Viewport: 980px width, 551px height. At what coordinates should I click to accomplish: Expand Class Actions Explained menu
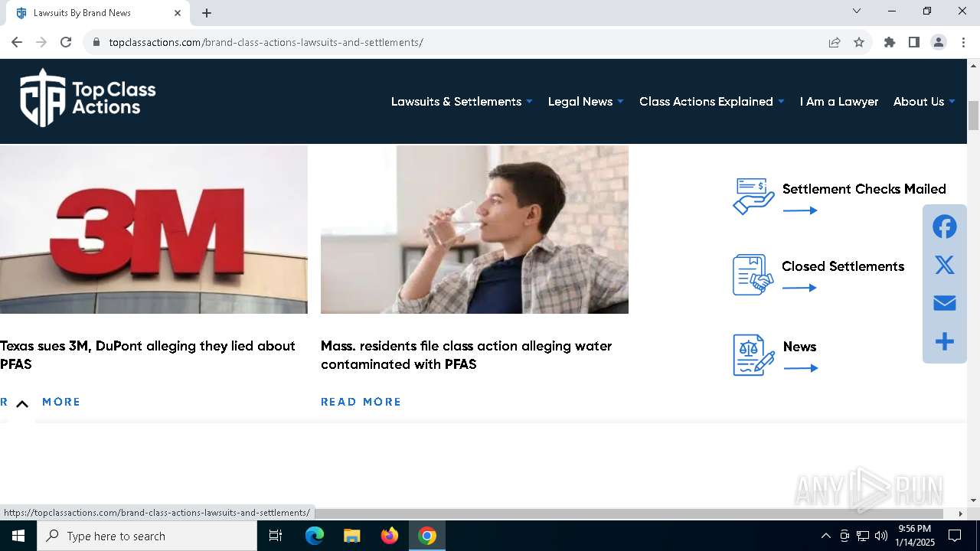(712, 102)
